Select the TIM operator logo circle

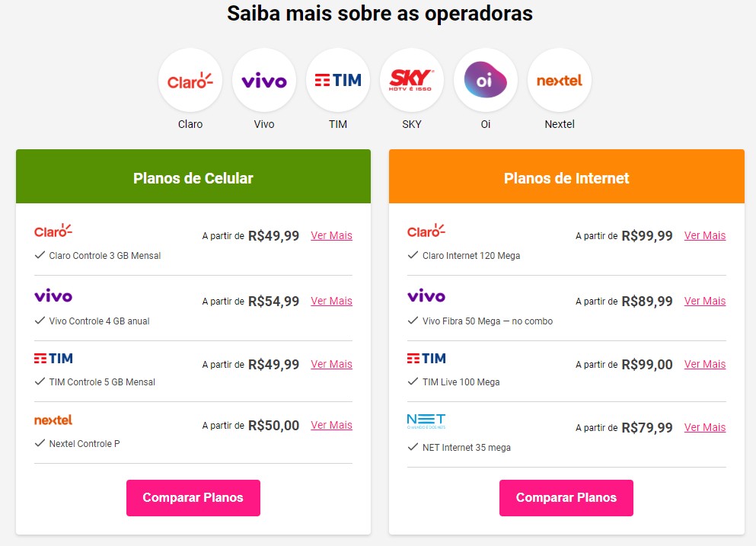point(338,81)
